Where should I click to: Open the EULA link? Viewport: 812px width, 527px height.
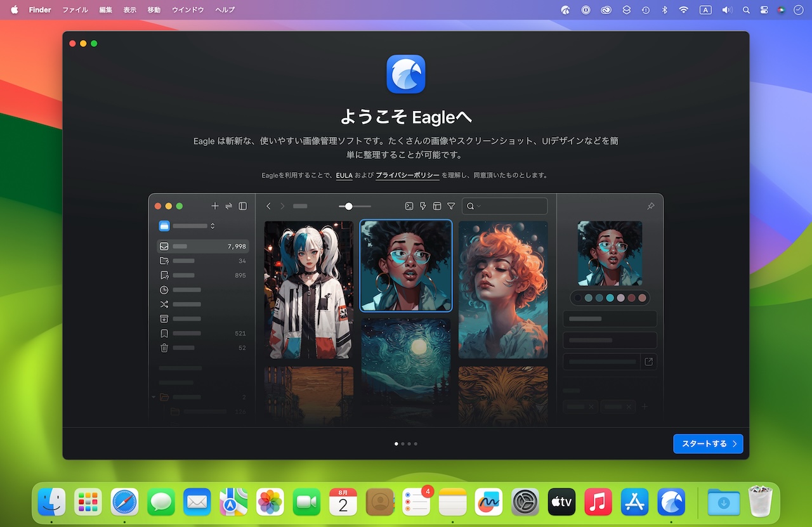(344, 175)
